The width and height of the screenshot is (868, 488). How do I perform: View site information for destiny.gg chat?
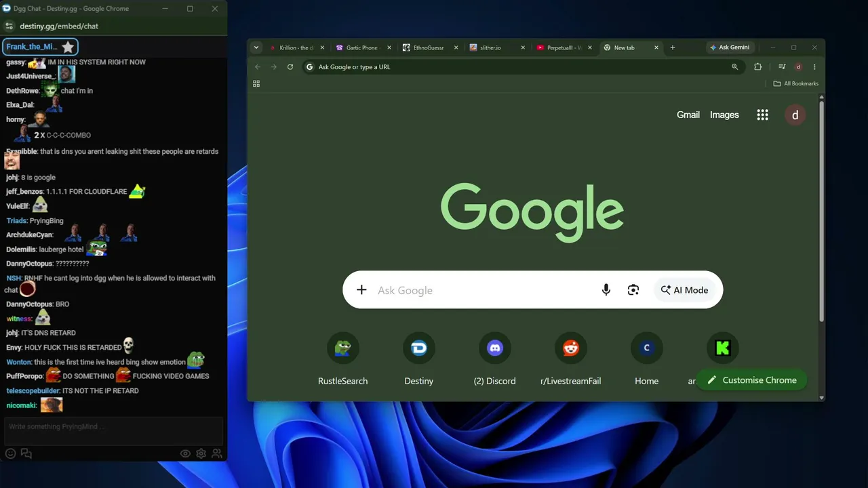pos(9,26)
